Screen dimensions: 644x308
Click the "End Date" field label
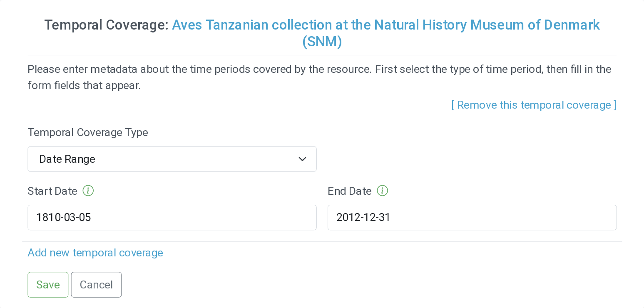pyautogui.click(x=350, y=191)
